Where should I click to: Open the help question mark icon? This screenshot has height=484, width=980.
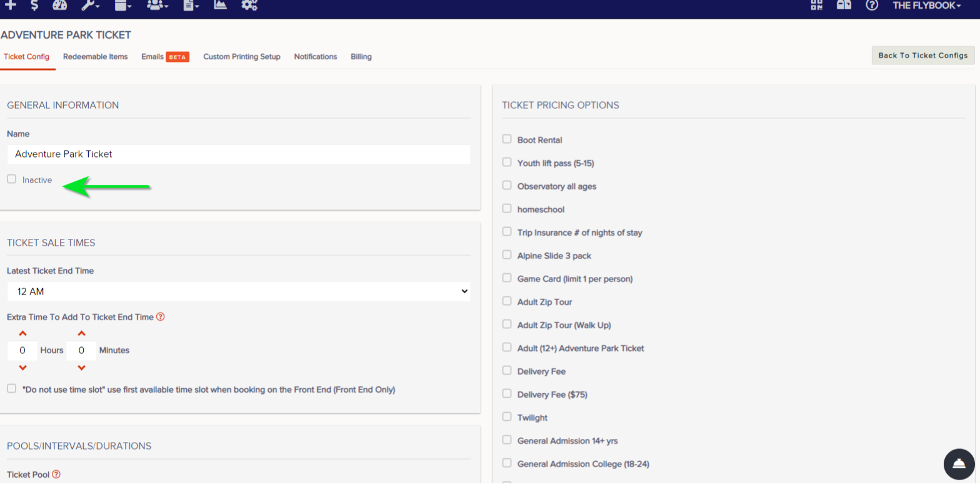(x=872, y=5)
